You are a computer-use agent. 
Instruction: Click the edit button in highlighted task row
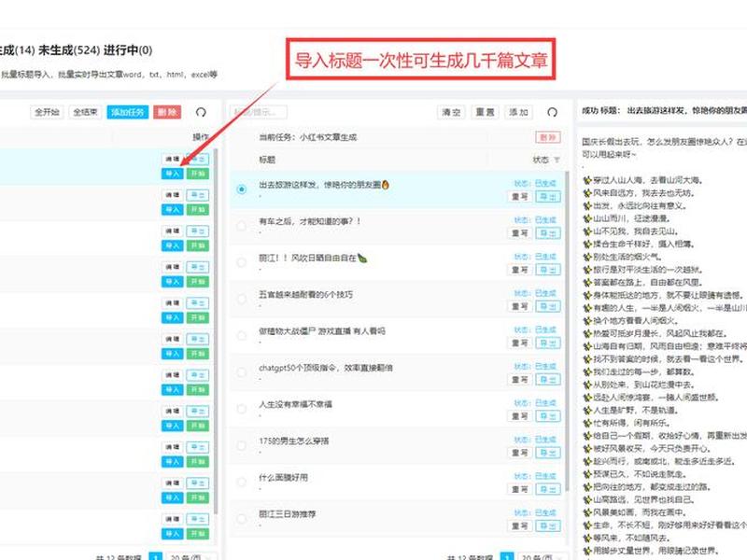point(172,159)
